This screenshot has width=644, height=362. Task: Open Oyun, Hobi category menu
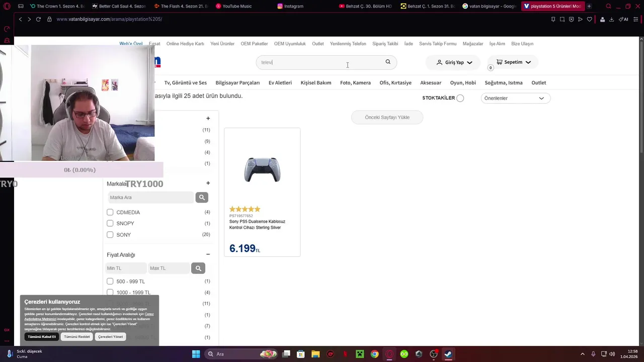463,83
